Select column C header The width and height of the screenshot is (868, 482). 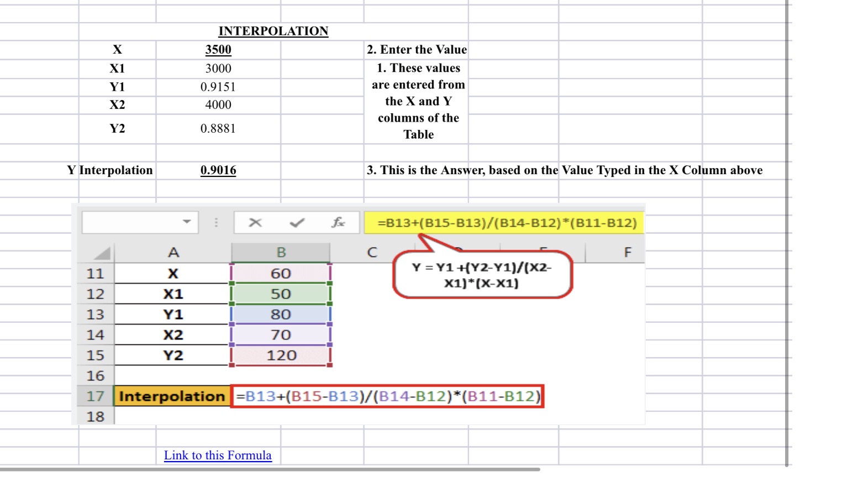pos(372,253)
